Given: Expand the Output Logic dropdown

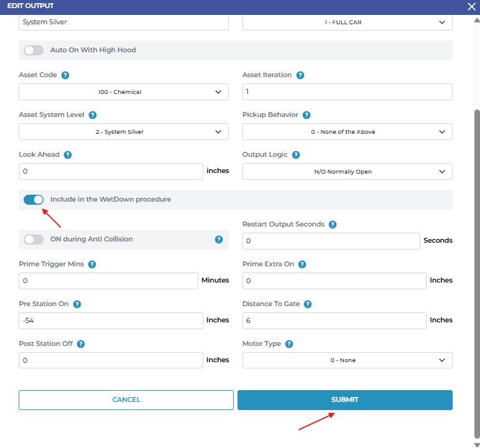Looking at the screenshot, I should 347,172.
